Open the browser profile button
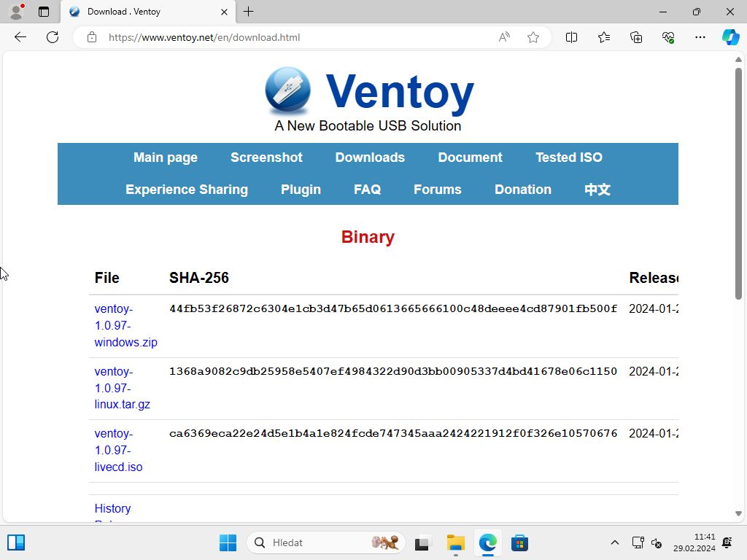747x560 pixels. 16,12
